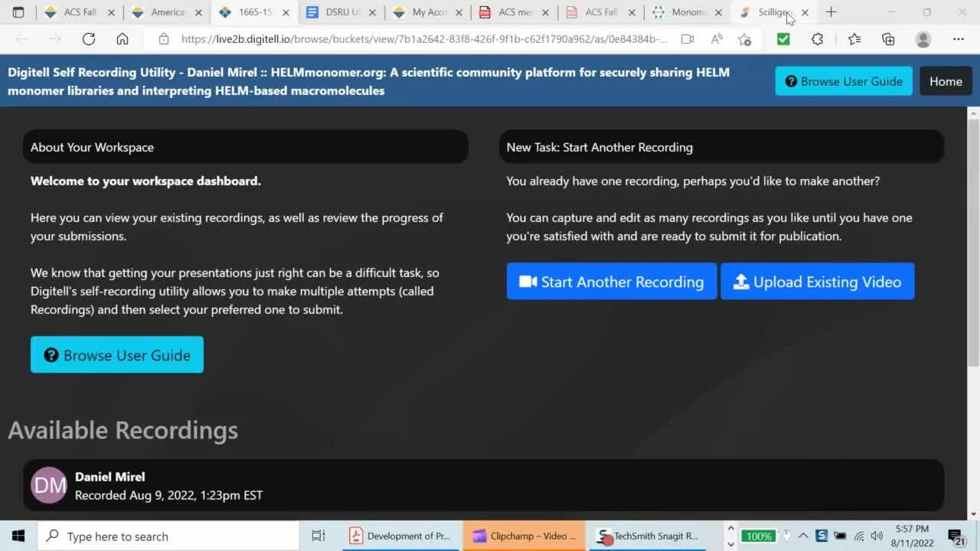
Task: Click Browse User Guide in workspace panel
Action: click(x=117, y=355)
